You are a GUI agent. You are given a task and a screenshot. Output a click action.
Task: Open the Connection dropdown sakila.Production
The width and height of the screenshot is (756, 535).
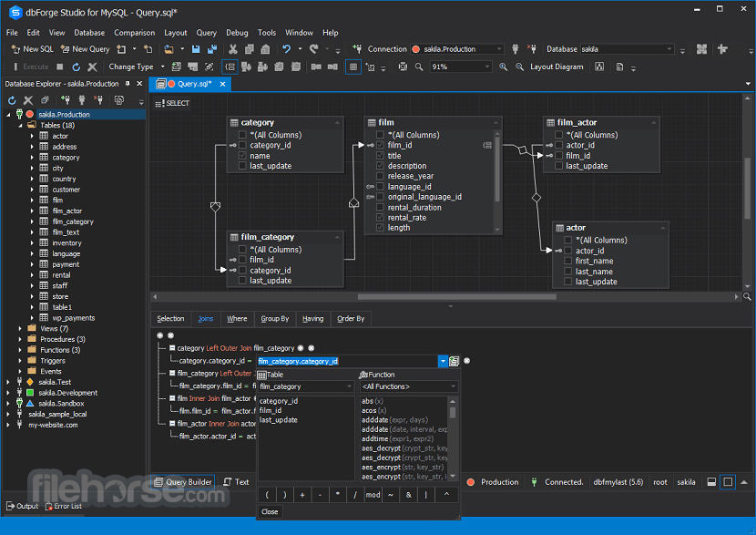(x=456, y=49)
